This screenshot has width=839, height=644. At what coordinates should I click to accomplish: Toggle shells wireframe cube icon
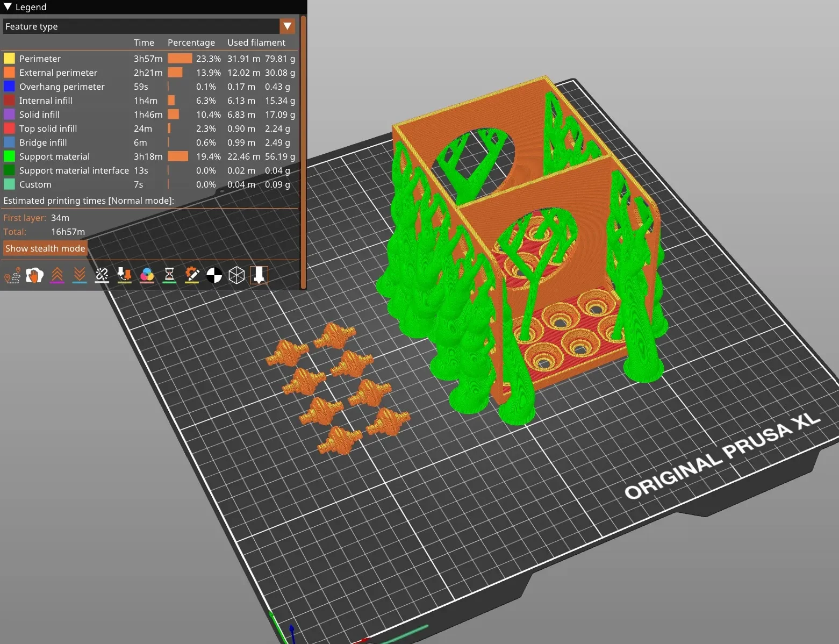pos(236,275)
